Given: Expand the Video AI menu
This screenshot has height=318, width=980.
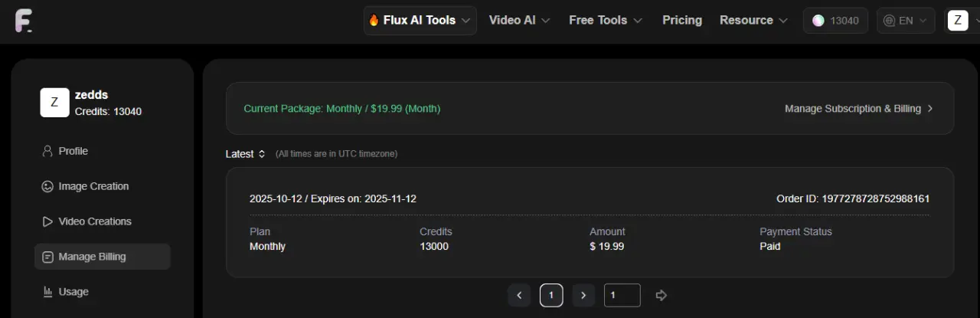Looking at the screenshot, I should pos(520,21).
